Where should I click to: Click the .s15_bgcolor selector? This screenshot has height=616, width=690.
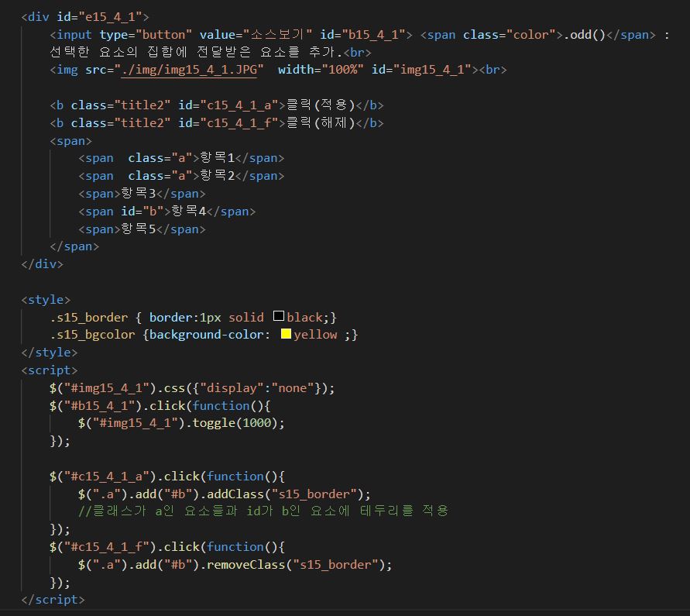(92, 335)
